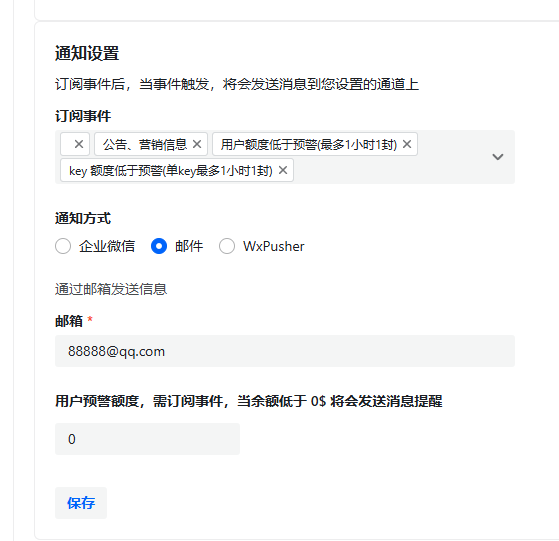
Task: Click the 用户预警额度 number field
Action: click(148, 439)
